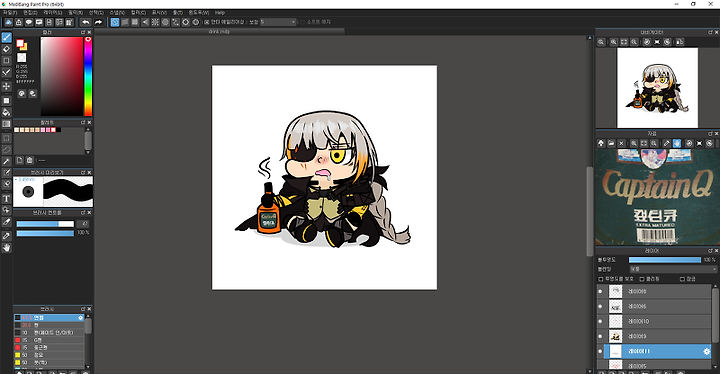This screenshot has width=720, height=374.
Task: Click the Redo arrow in toolbar
Action: pos(98,22)
